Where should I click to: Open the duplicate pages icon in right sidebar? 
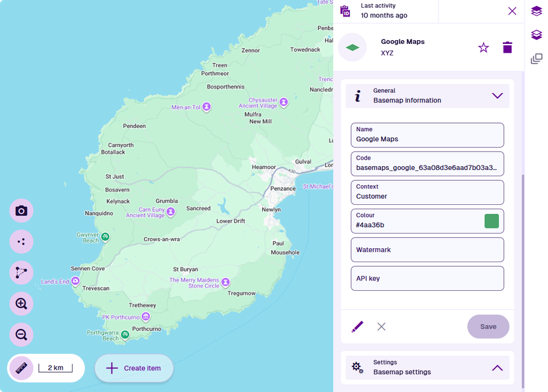[x=537, y=59]
